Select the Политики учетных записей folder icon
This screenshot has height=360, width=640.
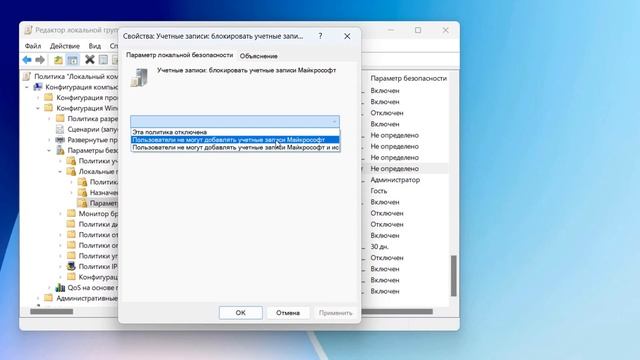click(x=71, y=161)
